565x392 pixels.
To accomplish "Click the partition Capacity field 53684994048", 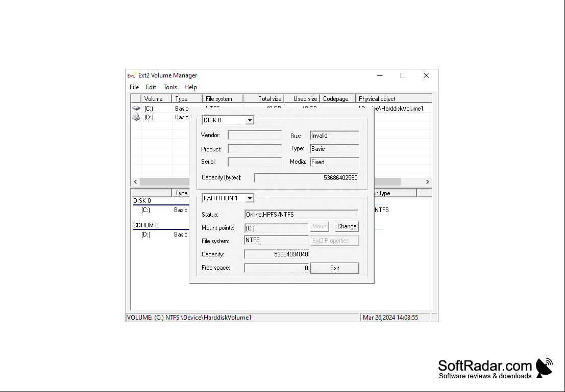I will tap(276, 254).
